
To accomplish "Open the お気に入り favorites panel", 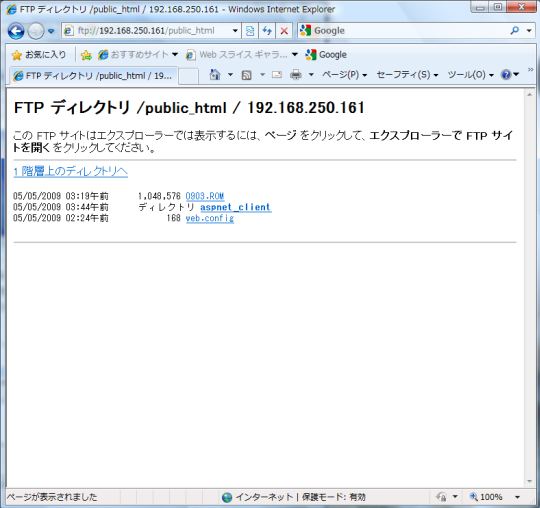I will point(39,55).
